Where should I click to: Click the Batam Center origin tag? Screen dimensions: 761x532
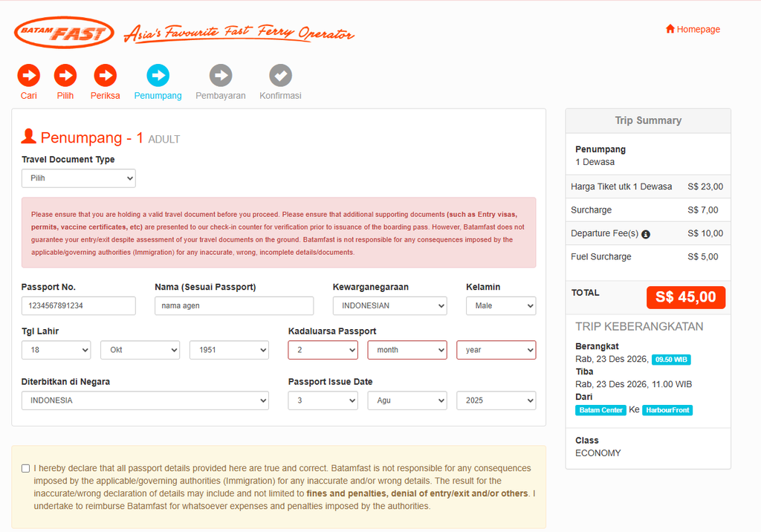[600, 410]
